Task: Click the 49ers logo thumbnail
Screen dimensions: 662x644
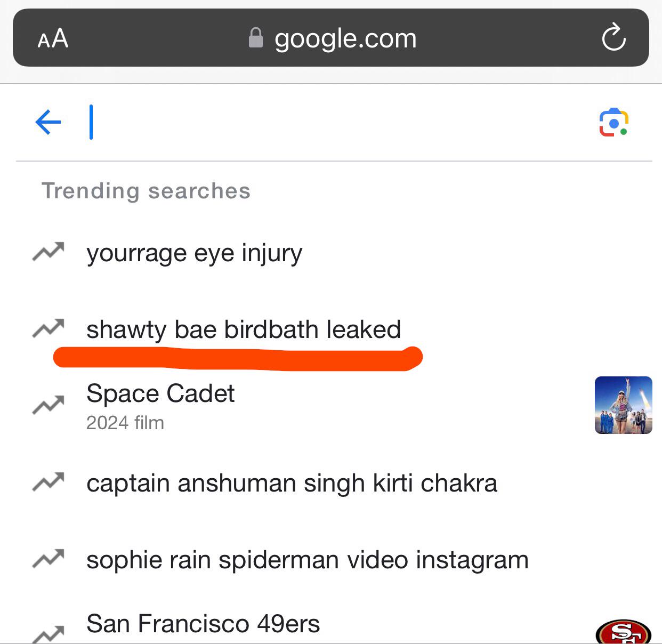Action: coord(623,632)
